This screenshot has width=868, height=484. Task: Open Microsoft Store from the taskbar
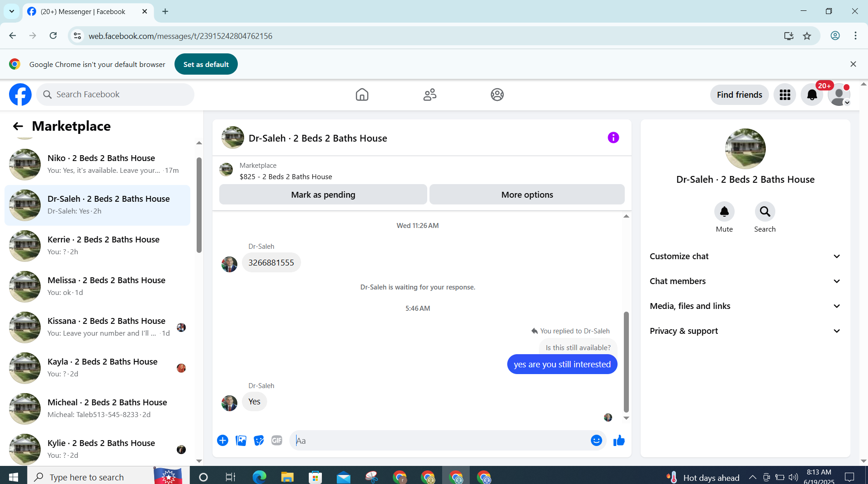pos(315,477)
